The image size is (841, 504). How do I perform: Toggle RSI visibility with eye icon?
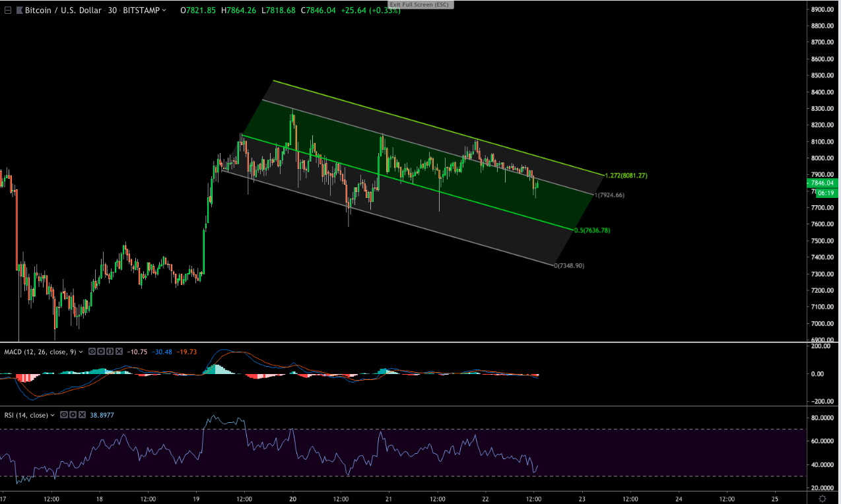(x=64, y=415)
